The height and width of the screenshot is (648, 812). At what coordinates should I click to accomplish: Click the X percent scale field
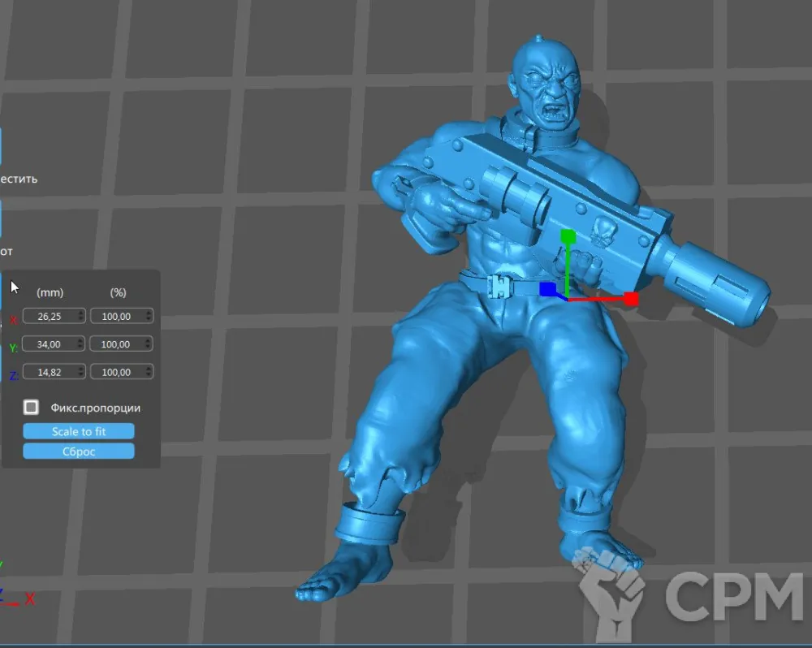pos(117,317)
